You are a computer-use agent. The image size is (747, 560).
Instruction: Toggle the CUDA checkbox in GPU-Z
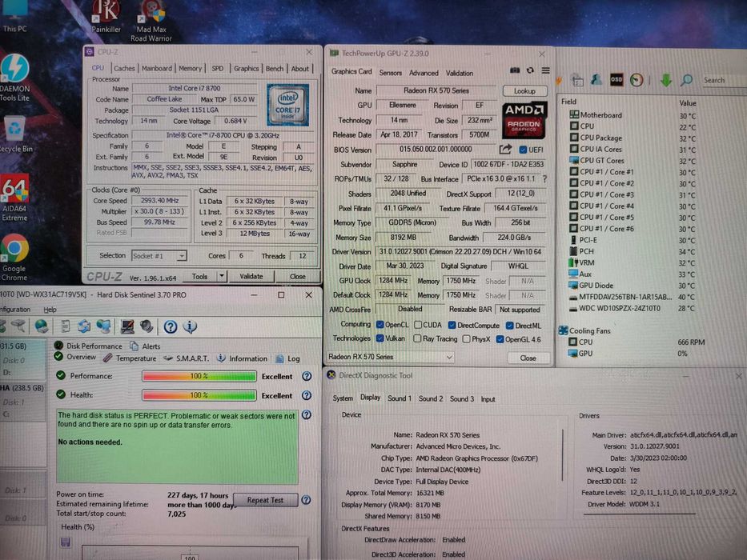418,325
